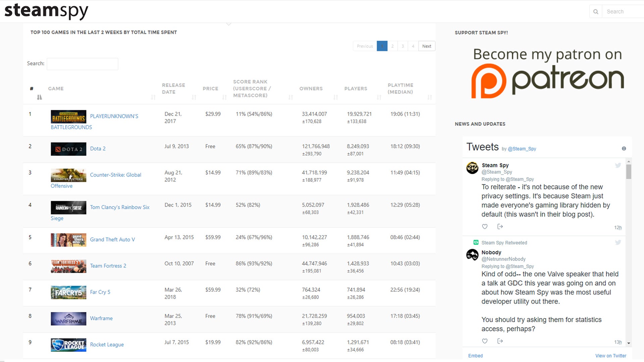Click the Dota 2 thumbnail image

click(68, 149)
